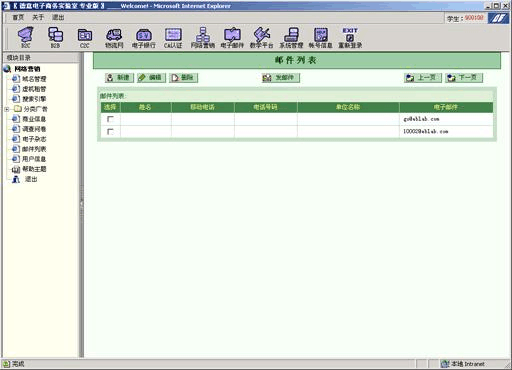
Task: Click the 电子邮件 column header
Action: click(446, 107)
